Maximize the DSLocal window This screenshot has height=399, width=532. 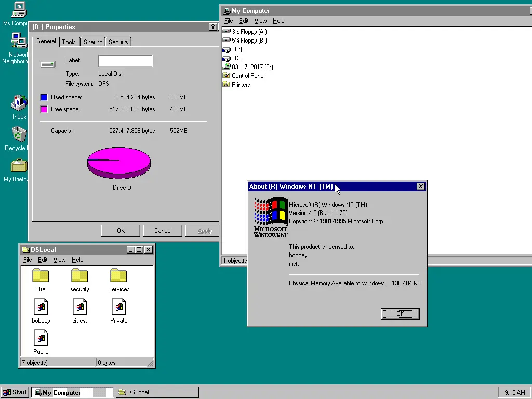pos(139,250)
